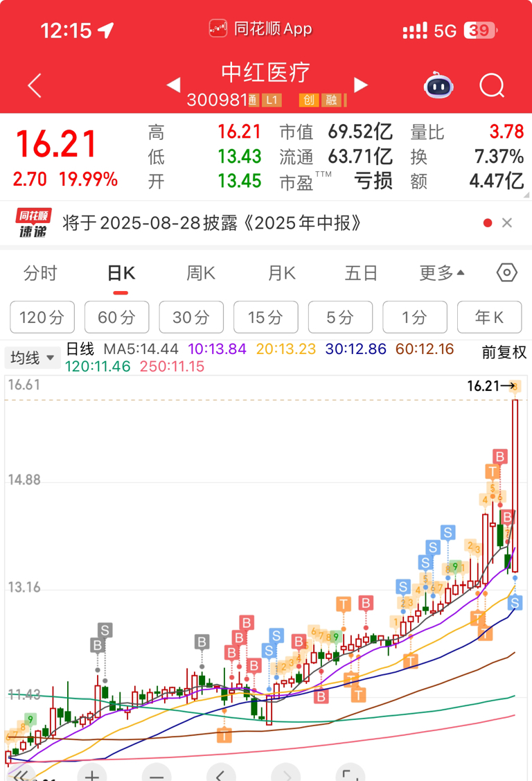
Task: Zoom out chart with minus button
Action: (x=157, y=773)
